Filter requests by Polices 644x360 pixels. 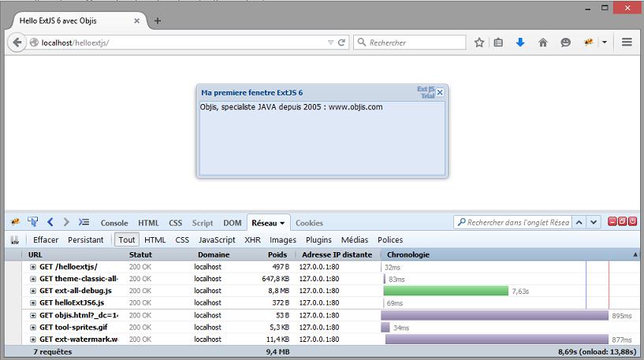[390, 239]
